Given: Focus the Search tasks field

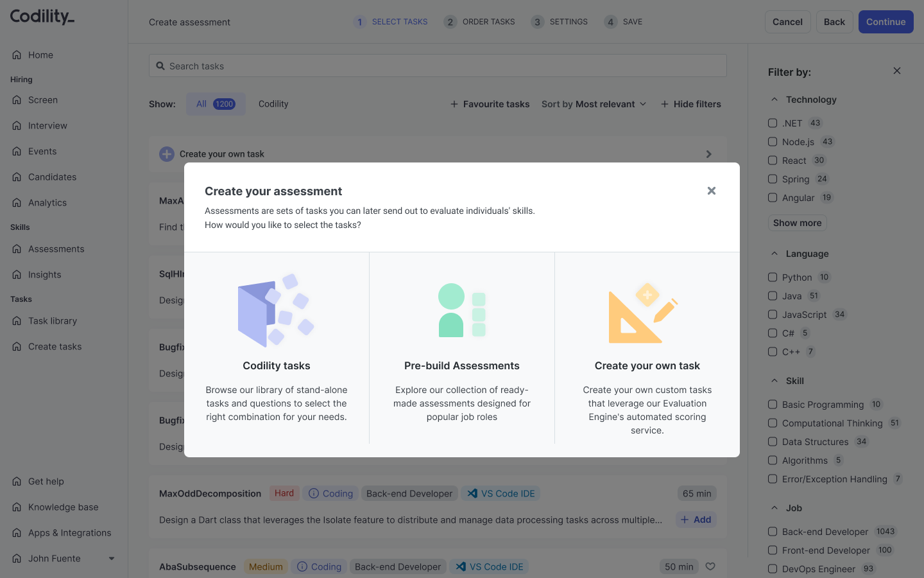Looking at the screenshot, I should click(438, 66).
